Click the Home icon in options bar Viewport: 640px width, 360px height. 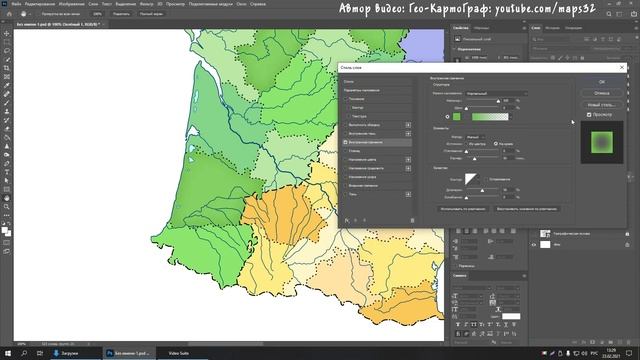click(x=9, y=14)
